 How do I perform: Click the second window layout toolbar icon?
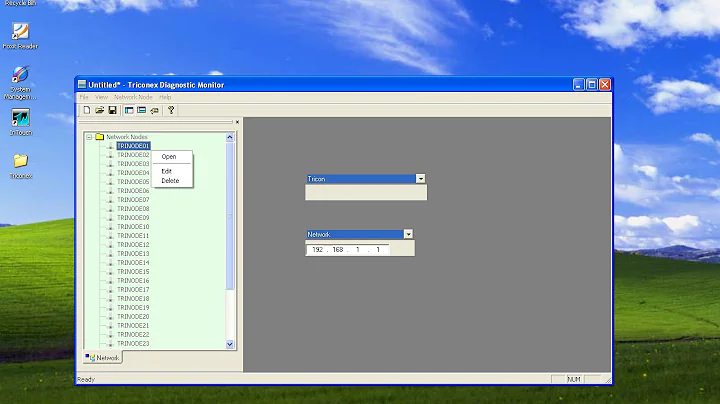point(141,110)
